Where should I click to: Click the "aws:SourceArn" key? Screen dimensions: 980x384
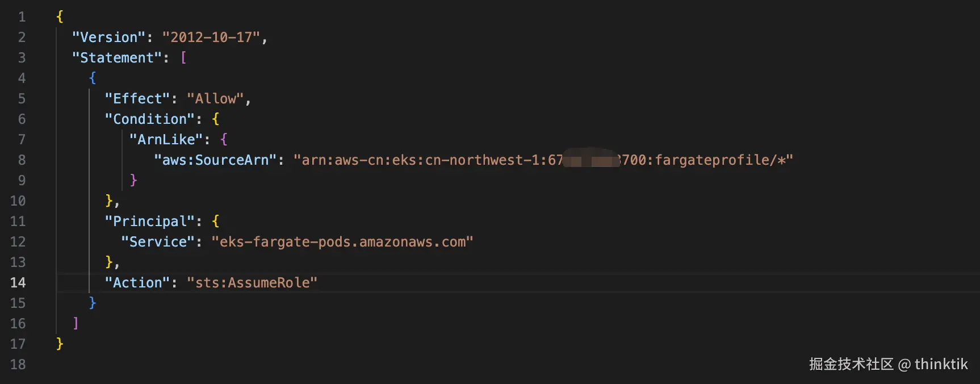point(216,160)
